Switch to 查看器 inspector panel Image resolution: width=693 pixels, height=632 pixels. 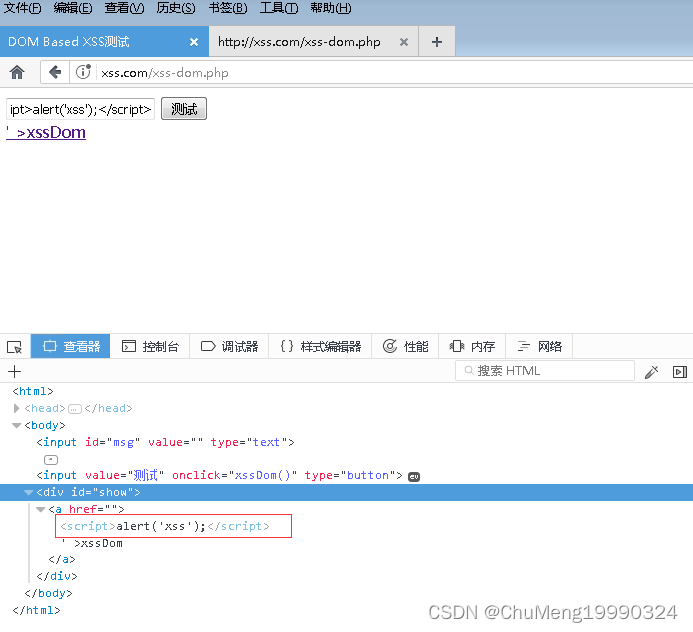click(x=71, y=346)
